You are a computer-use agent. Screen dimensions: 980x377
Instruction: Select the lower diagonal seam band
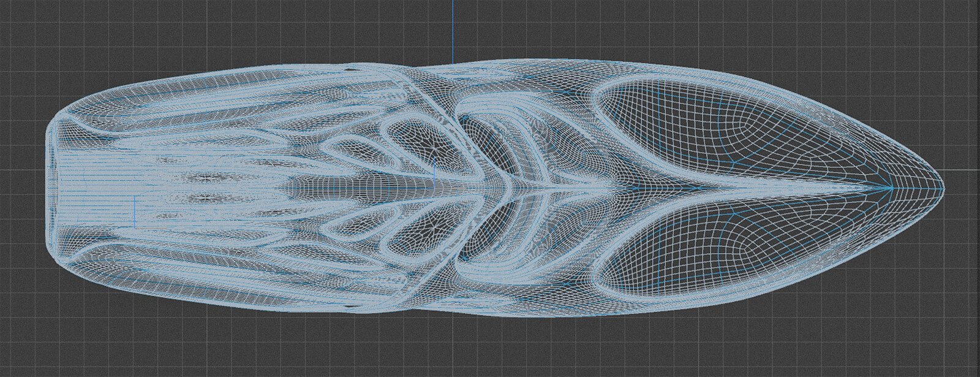pos(423,277)
